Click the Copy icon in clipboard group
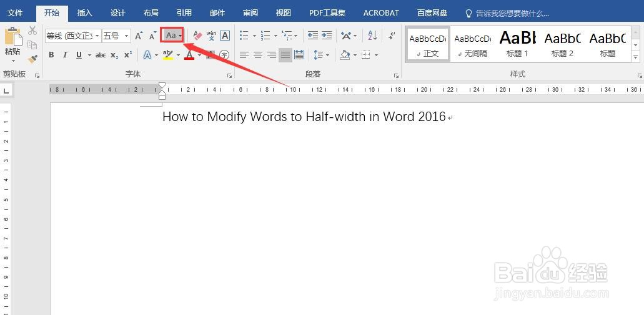Viewport: 644px width, 315px height. (32, 45)
